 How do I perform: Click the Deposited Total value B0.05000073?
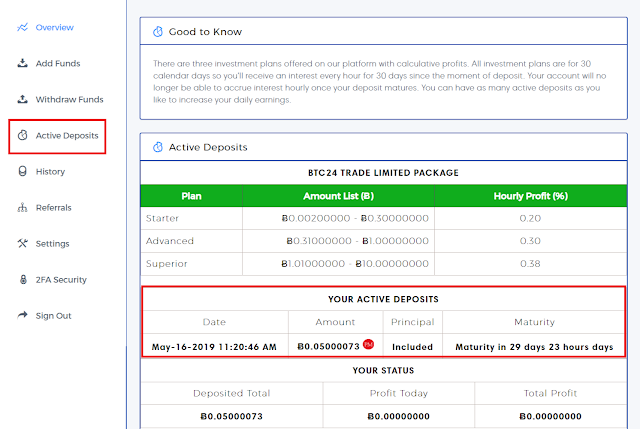pyautogui.click(x=231, y=416)
